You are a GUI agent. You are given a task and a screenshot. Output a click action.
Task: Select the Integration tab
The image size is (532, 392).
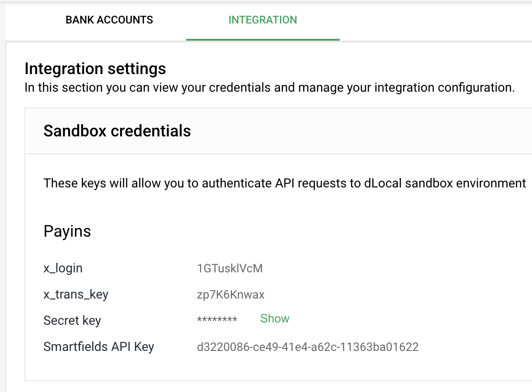[x=262, y=20]
